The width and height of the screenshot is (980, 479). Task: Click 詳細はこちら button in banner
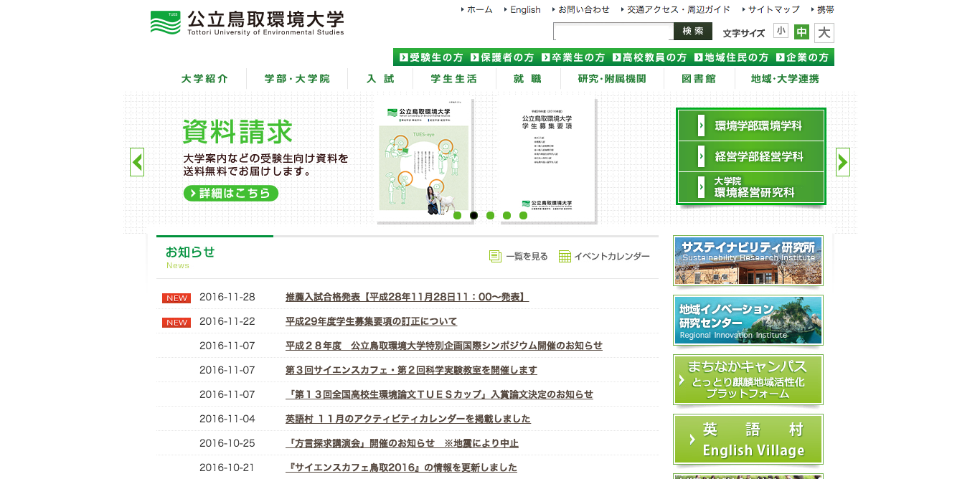(x=231, y=193)
